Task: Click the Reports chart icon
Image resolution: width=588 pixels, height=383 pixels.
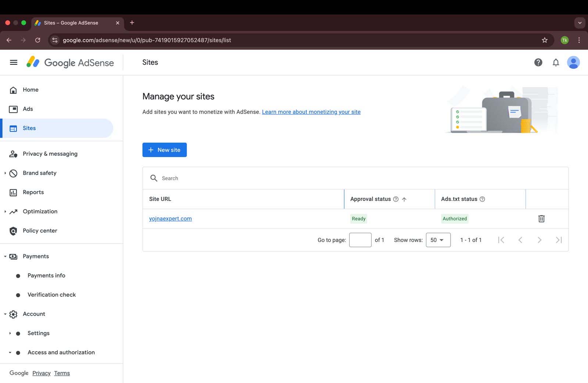Action: 13,192
